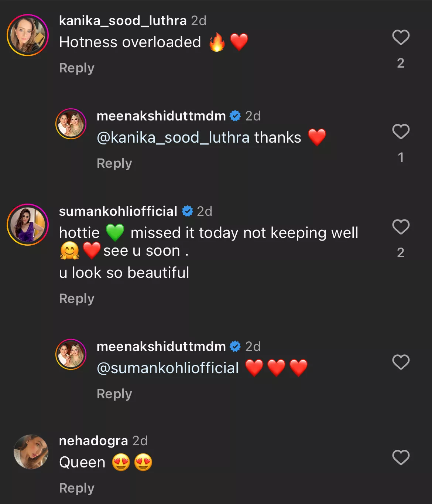Open the @kanika_sood_luthra mention link
The height and width of the screenshot is (504, 432).
(x=173, y=137)
